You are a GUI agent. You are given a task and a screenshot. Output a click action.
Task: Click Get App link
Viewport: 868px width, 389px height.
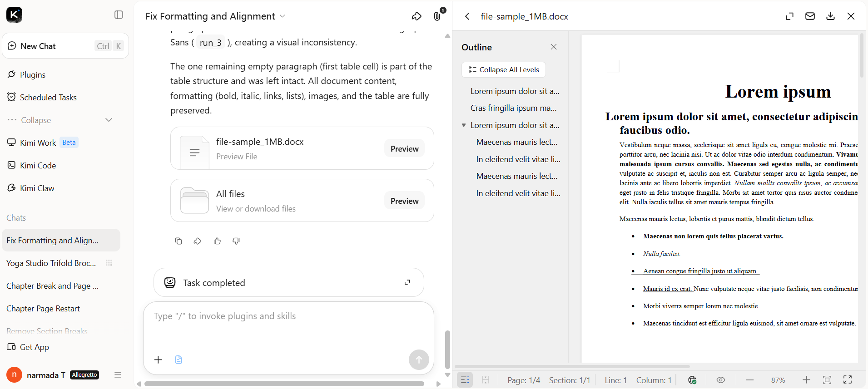pos(28,347)
